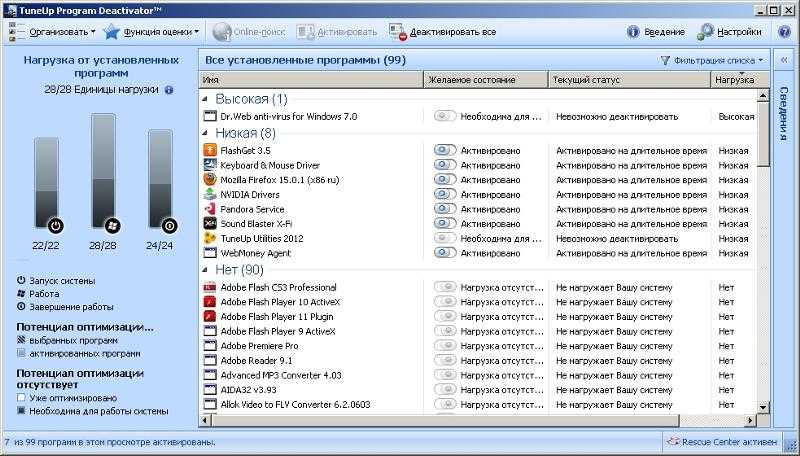Click the Rescue Center icon in status bar
Screen dimensions: 800x456
(x=674, y=442)
